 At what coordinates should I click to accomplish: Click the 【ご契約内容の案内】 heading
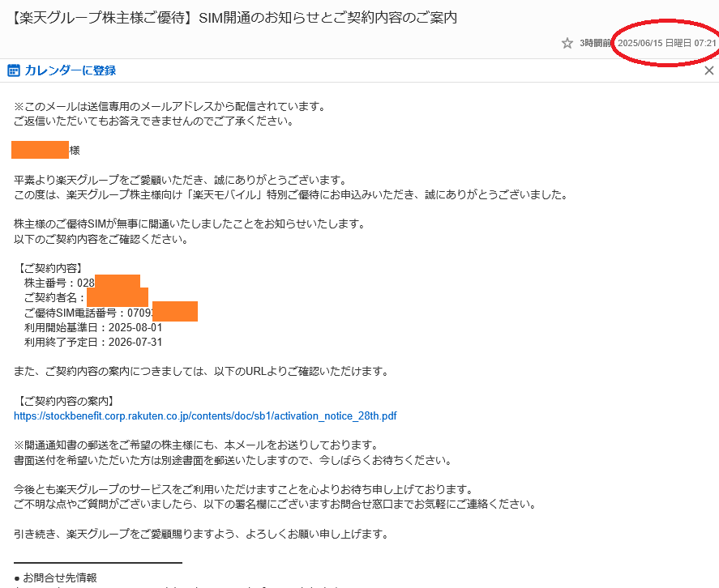tap(66, 401)
